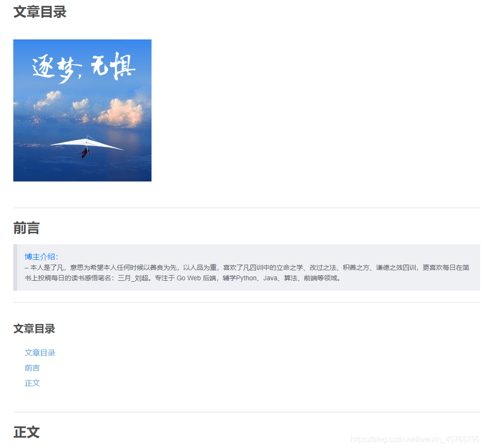This screenshot has width=484, height=448.
Task: Click the 算法 keyword in the intro paragraph
Action: pyautogui.click(x=290, y=278)
